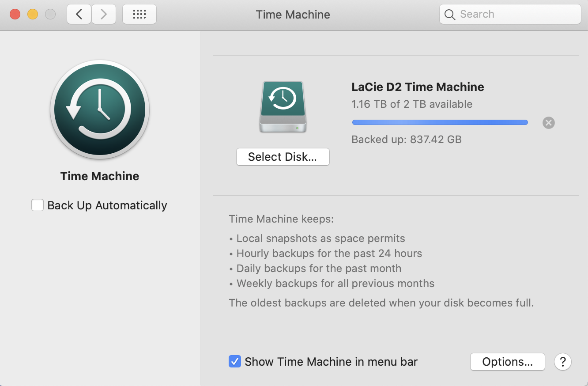The height and width of the screenshot is (386, 588).
Task: Remove the LaCie disk via the X icon
Action: (548, 123)
